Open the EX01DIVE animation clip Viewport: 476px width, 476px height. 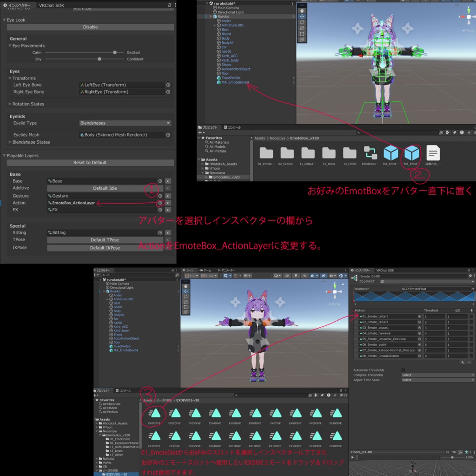tap(156, 414)
